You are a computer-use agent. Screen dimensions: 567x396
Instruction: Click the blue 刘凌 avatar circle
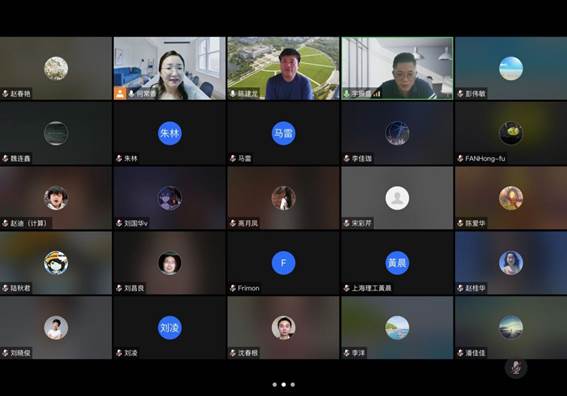[x=170, y=328]
